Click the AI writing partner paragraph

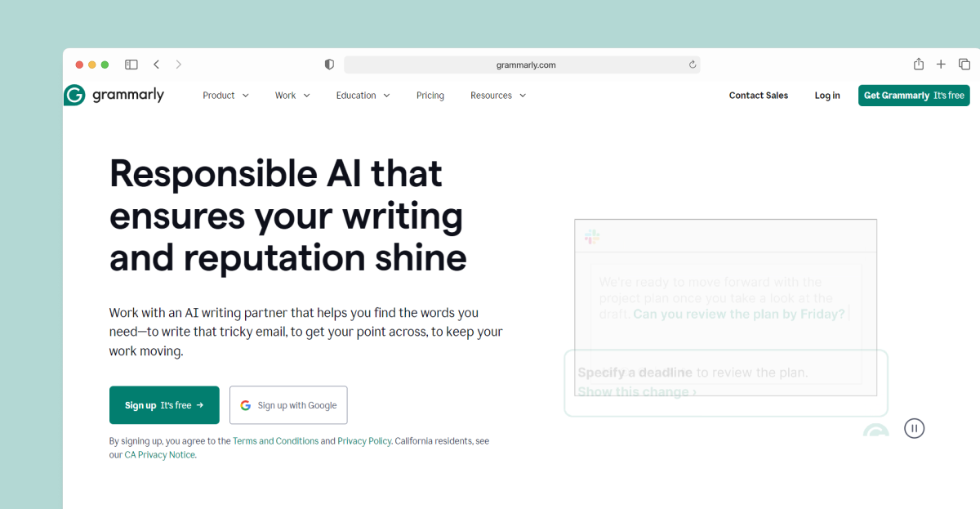(306, 332)
